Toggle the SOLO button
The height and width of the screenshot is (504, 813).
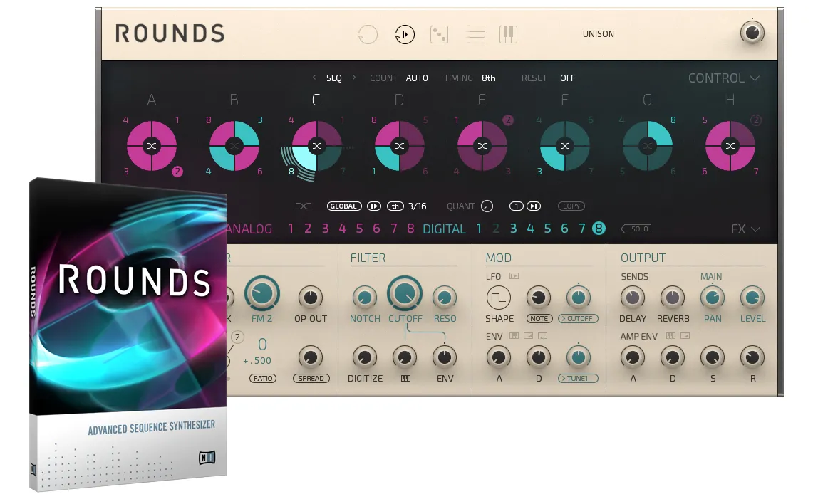636,229
